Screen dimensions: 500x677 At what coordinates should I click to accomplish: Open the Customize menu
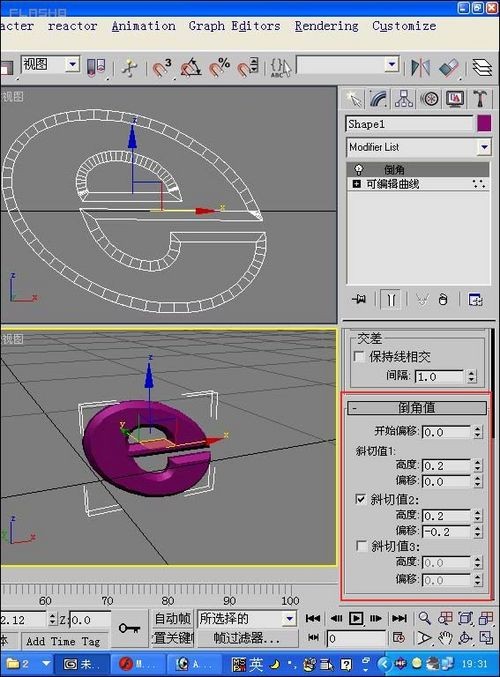click(x=404, y=26)
